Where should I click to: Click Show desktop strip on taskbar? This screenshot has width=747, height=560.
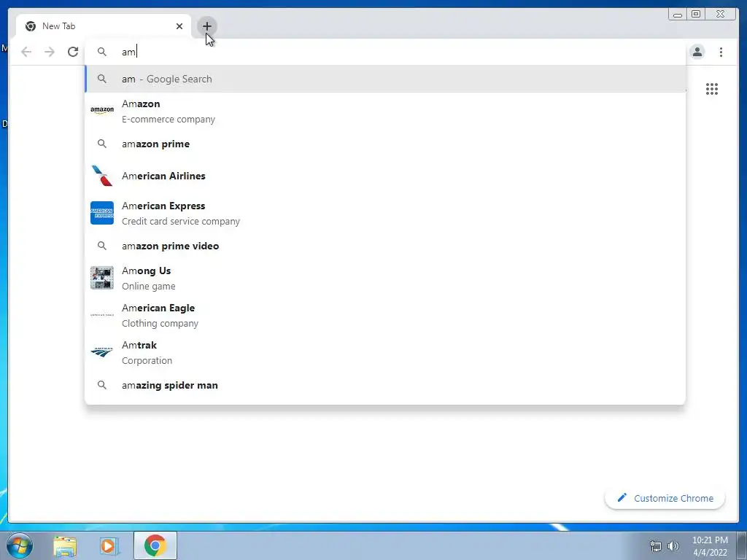tap(742, 545)
